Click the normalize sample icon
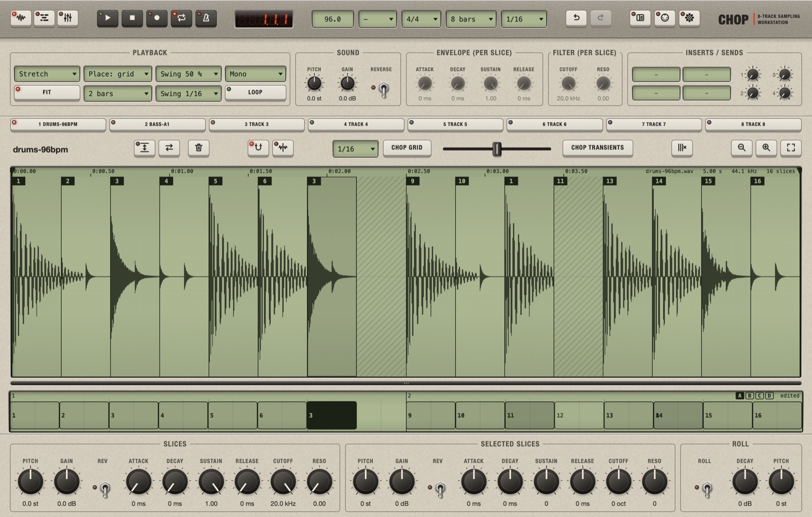812x517 pixels. coord(145,148)
